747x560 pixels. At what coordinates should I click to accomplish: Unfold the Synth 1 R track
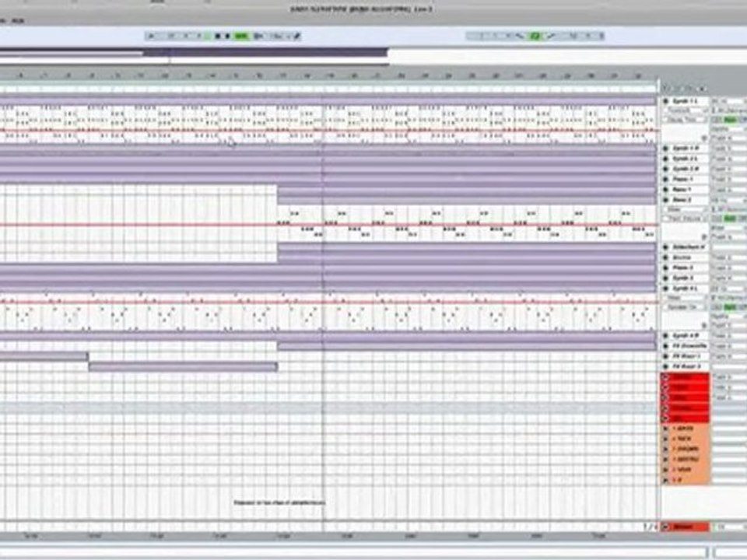[665, 149]
